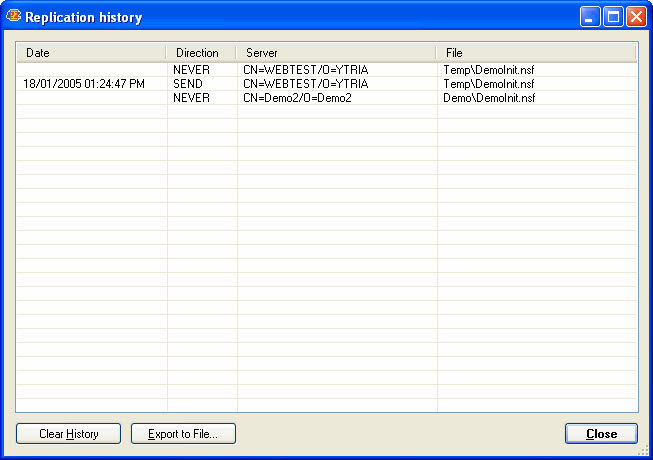Click the File column header
653x460 pixels.
(536, 52)
